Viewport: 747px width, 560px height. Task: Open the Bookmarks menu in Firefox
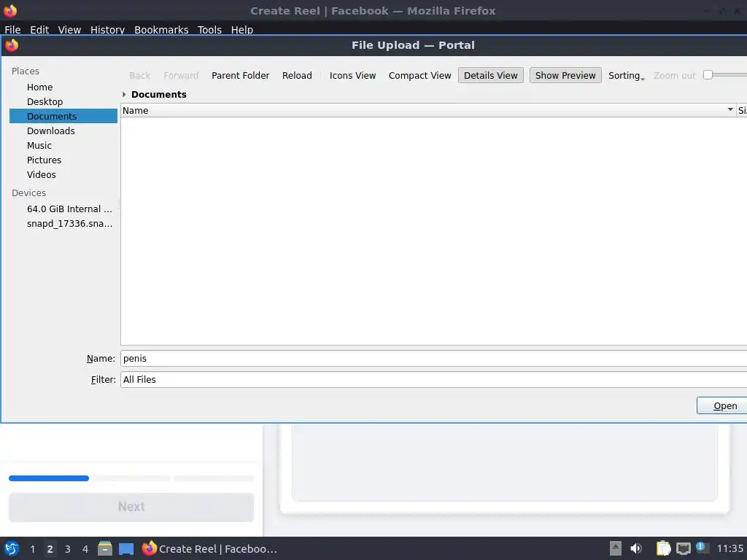[161, 29]
